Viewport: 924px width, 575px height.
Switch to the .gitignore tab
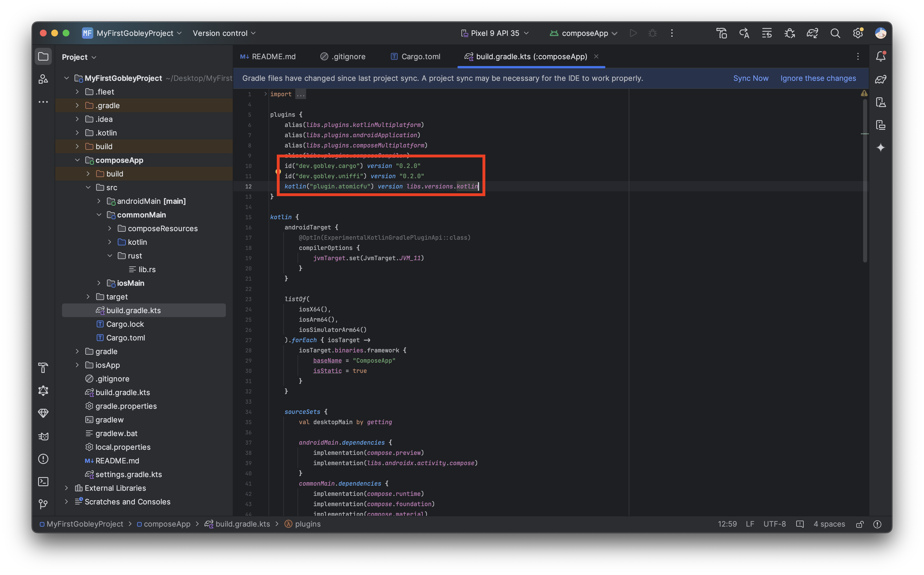pyautogui.click(x=343, y=57)
